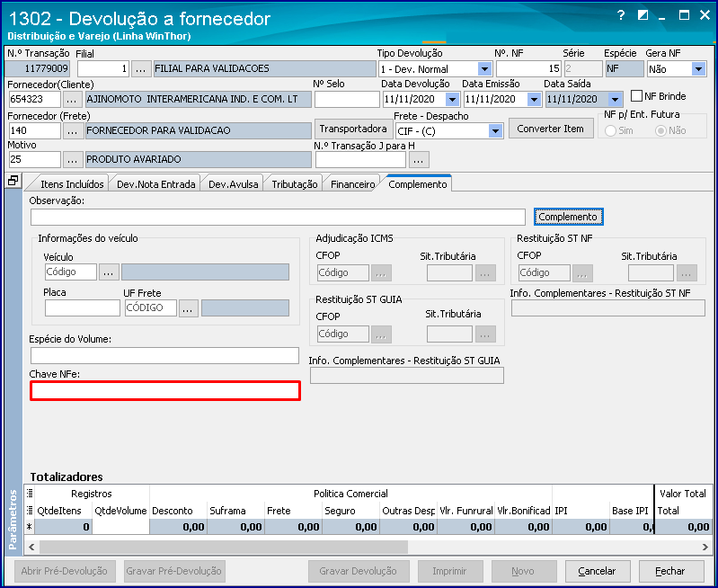Select Sim for NF p/ Ent. Futura
Image resolution: width=718 pixels, height=588 pixels.
[x=610, y=130]
